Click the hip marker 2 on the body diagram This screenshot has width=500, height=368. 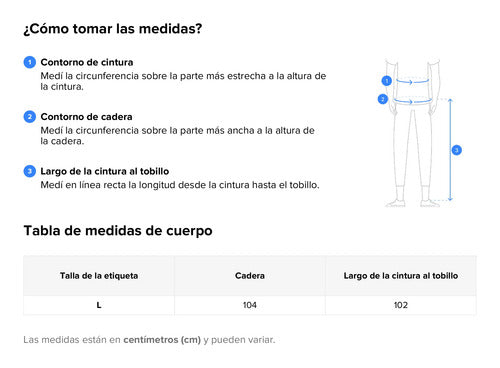383,99
